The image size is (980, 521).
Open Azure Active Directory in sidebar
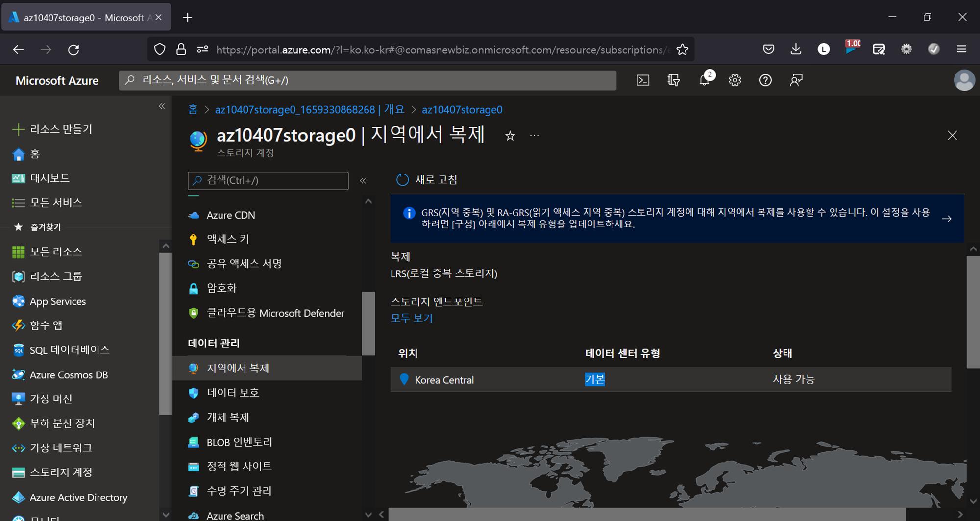[x=69, y=497]
